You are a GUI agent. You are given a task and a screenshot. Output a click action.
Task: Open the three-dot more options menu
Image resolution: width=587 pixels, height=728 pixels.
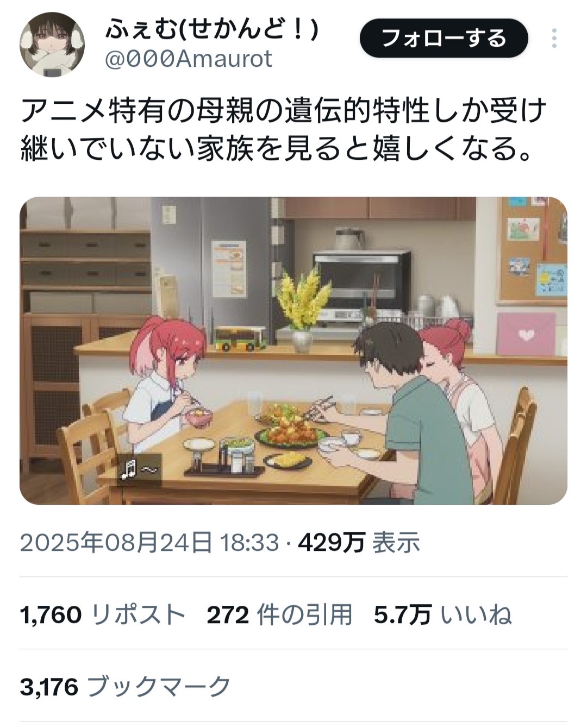pos(554,39)
